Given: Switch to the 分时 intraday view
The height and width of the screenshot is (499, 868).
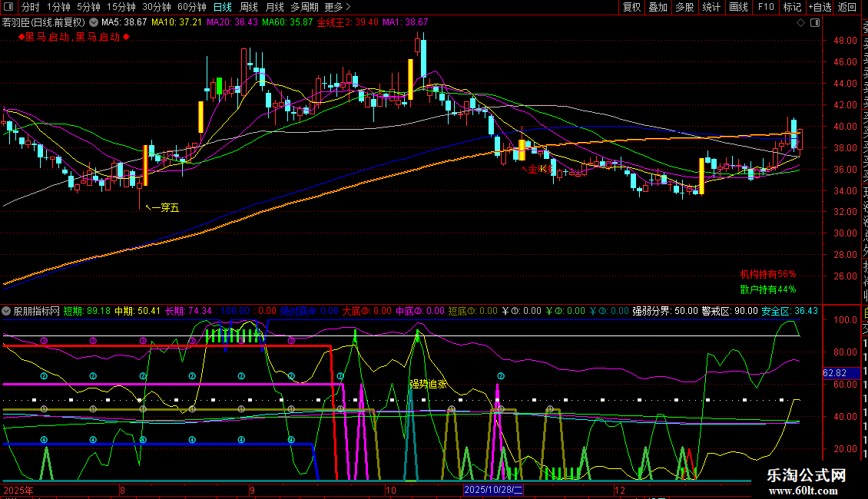Looking at the screenshot, I should tap(30, 8).
